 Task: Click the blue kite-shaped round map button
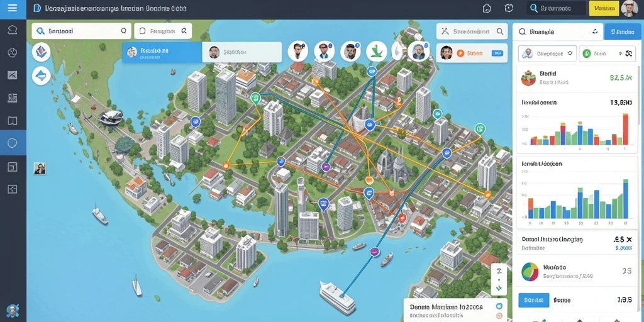[41, 75]
